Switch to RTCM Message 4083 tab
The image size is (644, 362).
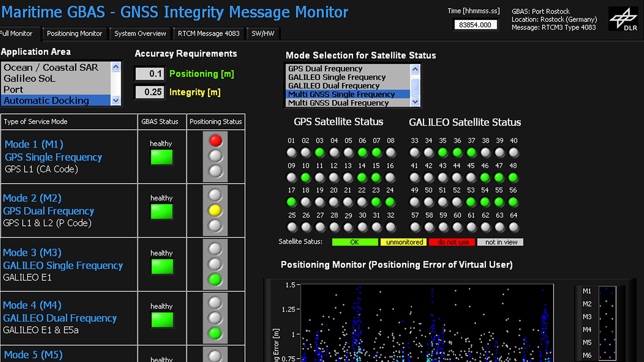208,33
